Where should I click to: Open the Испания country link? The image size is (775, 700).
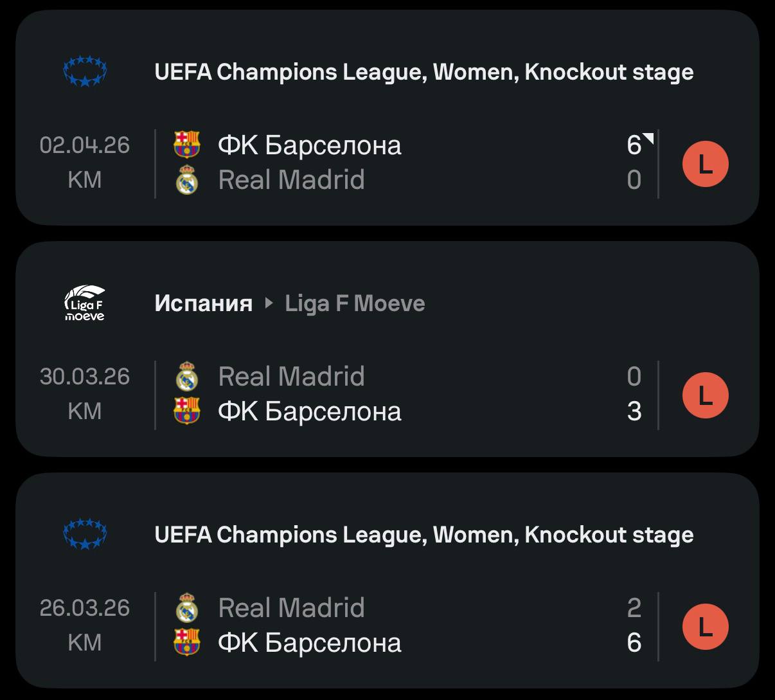pyautogui.click(x=203, y=303)
